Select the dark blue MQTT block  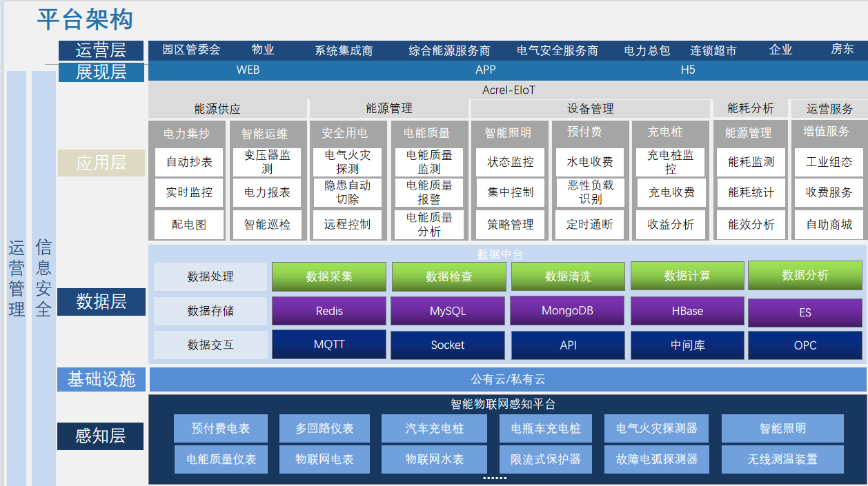[329, 345]
